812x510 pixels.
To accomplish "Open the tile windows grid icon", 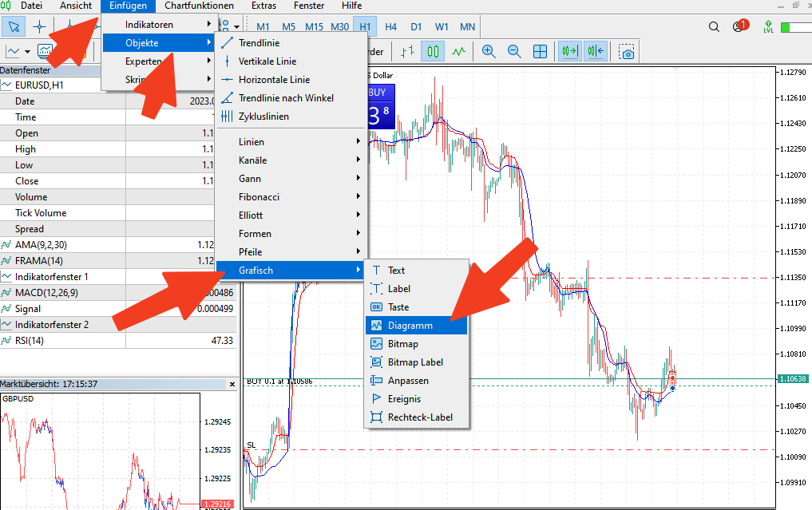I will pos(540,51).
